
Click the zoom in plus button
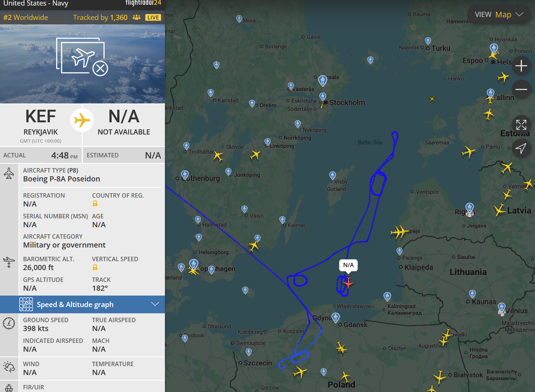coord(521,66)
